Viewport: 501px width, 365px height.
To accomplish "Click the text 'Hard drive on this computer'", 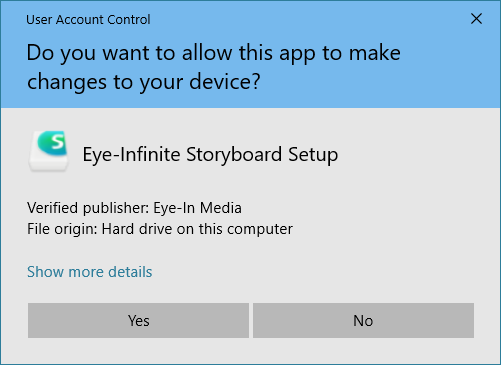I will tap(197, 229).
